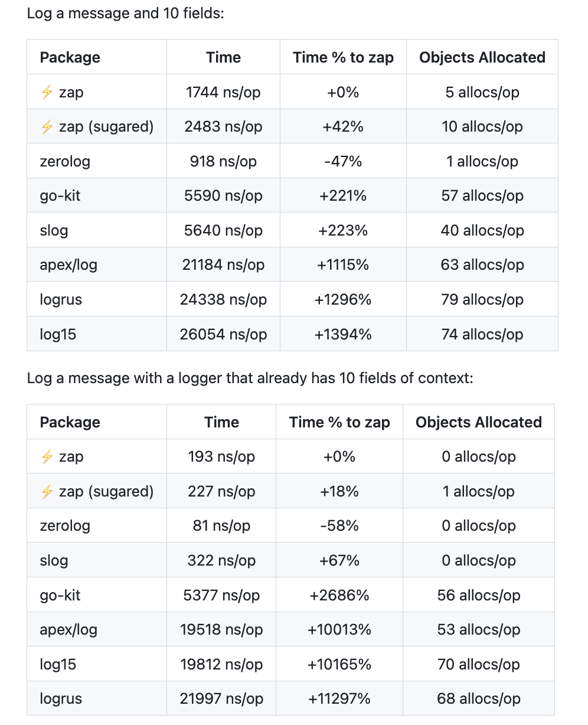588x725 pixels.
Task: Select the 5377 ns/op go-kit time cell
Action: (221, 595)
